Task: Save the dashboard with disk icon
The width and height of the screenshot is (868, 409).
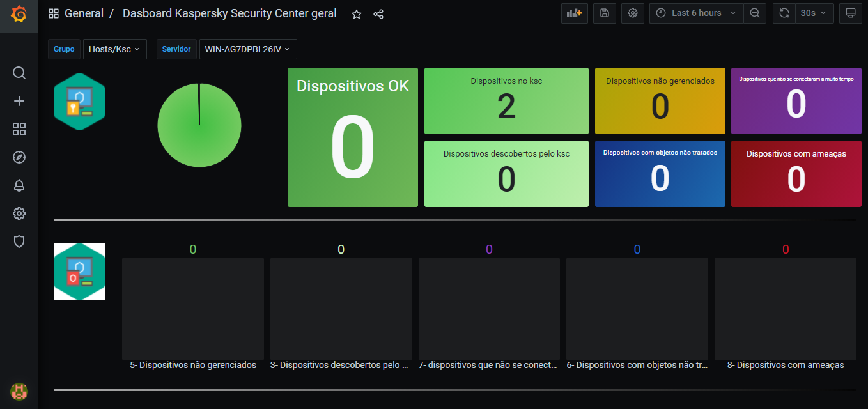Action: pos(605,13)
